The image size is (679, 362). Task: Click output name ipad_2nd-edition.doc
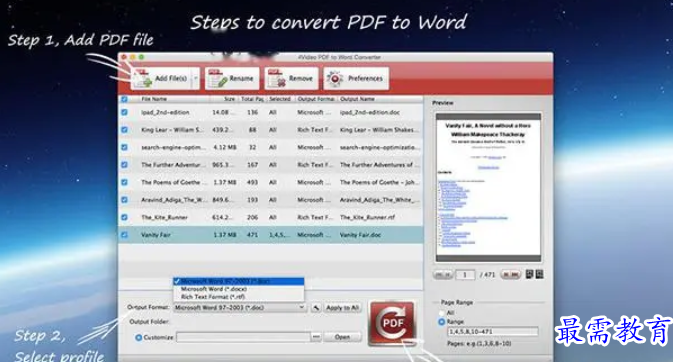[x=370, y=113]
